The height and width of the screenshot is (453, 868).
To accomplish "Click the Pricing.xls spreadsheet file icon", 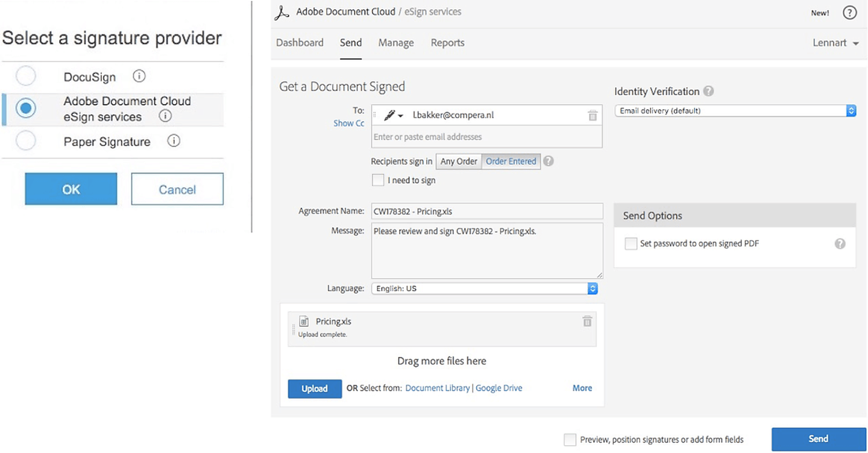I will pyautogui.click(x=304, y=322).
